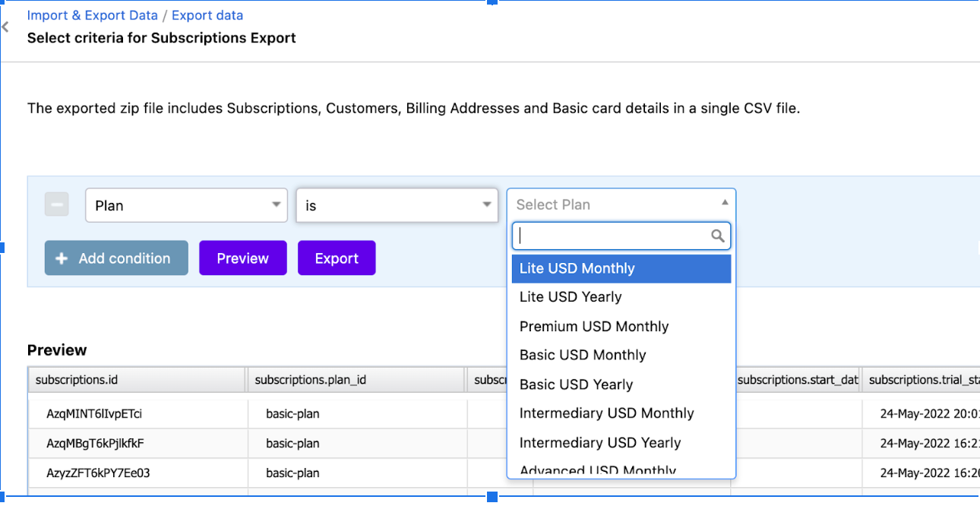Click the subscriptions.start_dat column header
Viewport: 980px width, 506px height.
tap(798, 379)
